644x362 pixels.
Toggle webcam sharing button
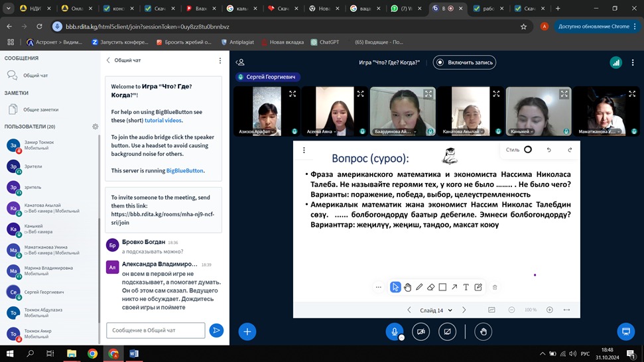[x=421, y=332]
